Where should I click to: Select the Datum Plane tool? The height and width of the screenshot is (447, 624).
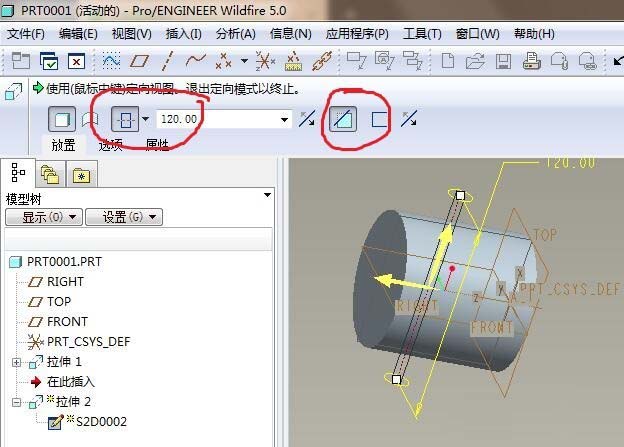click(139, 61)
